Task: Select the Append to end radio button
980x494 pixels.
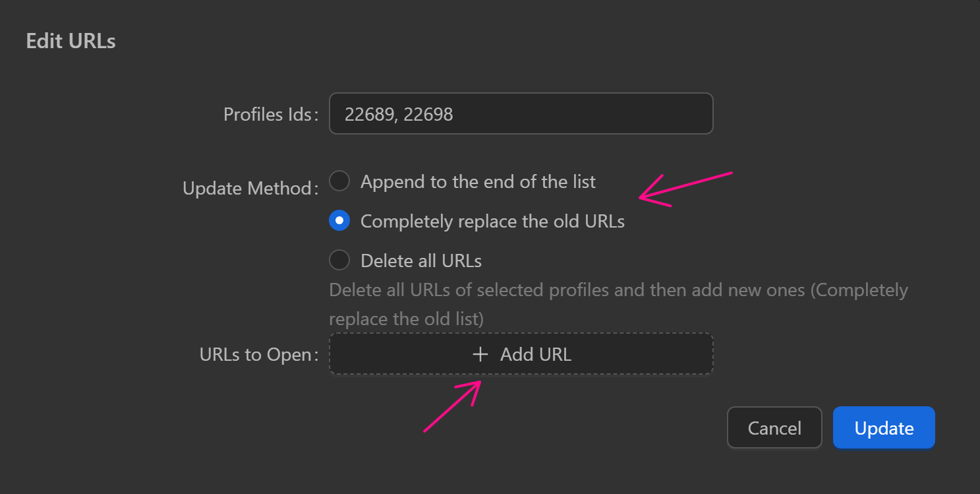Action: [x=339, y=181]
